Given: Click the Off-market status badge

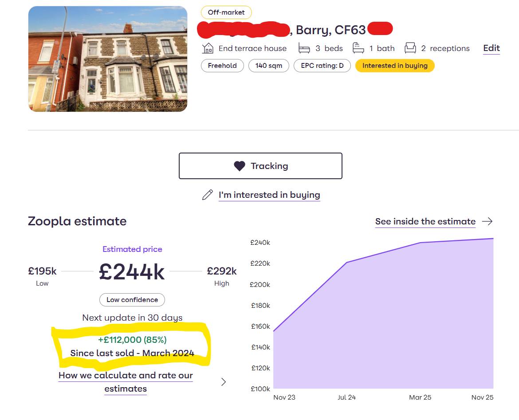Looking at the screenshot, I should pyautogui.click(x=226, y=12).
